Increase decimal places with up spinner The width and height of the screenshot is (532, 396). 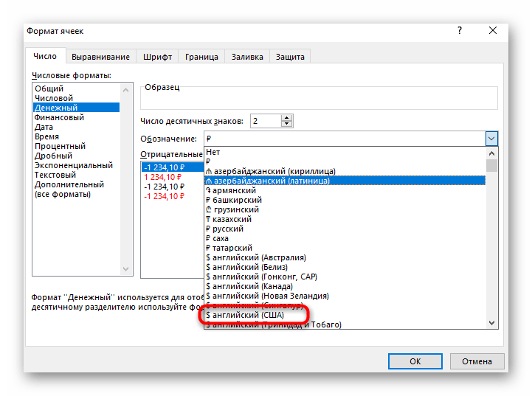287,118
